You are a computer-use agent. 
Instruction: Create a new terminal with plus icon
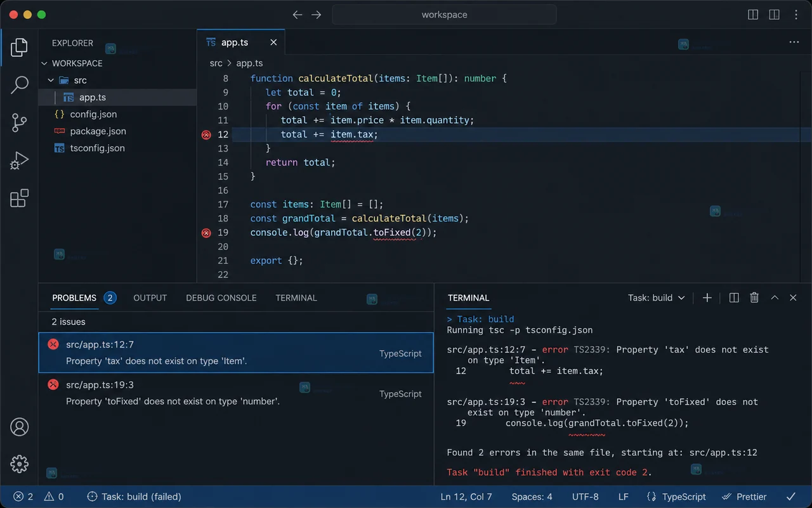point(707,298)
